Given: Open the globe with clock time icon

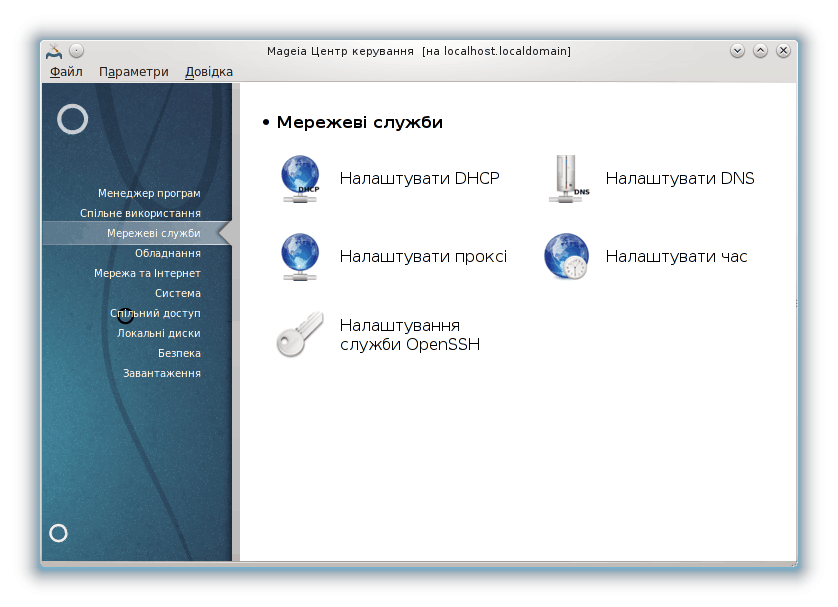Looking at the screenshot, I should point(567,256).
